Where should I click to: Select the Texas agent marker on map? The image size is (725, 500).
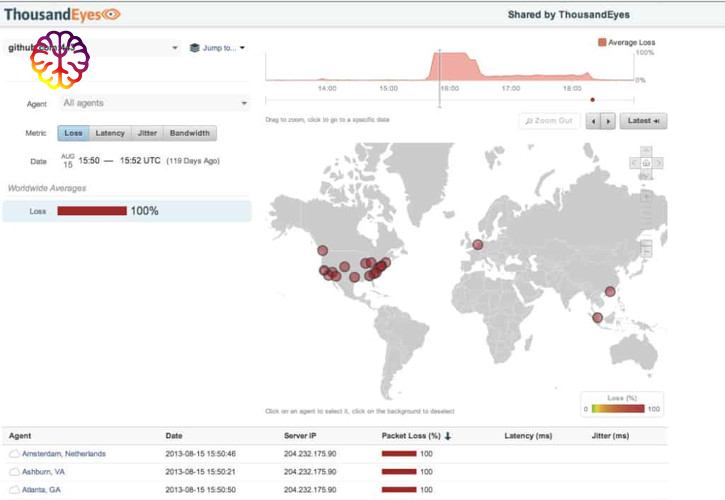[355, 277]
